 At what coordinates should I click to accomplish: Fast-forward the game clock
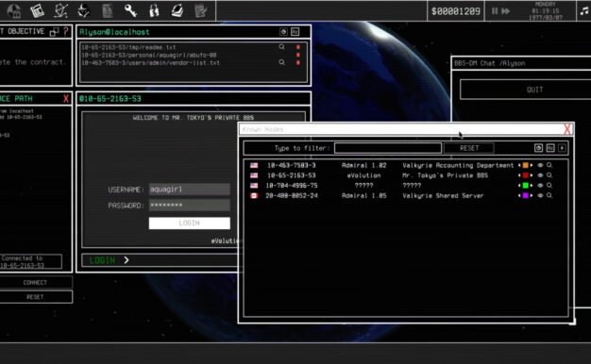[x=506, y=11]
